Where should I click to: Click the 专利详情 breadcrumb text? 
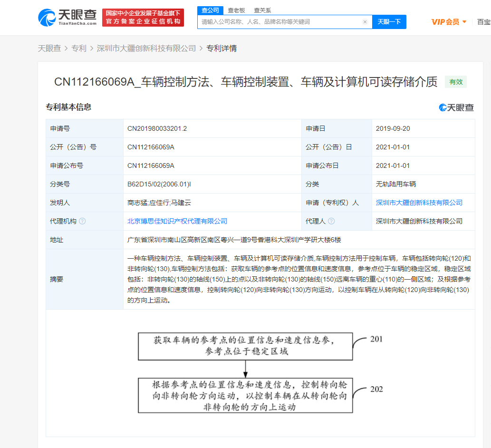point(221,48)
